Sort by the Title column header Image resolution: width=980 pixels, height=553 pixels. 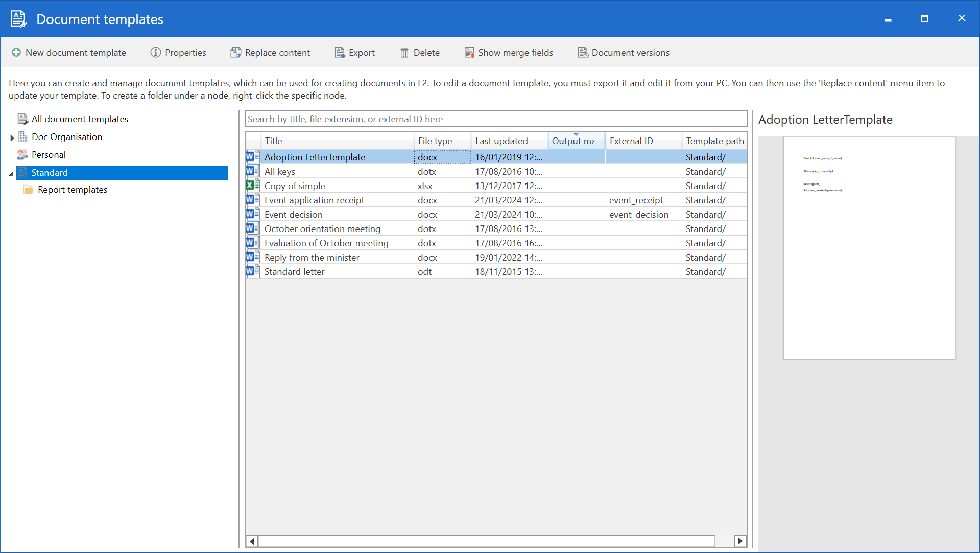pyautogui.click(x=337, y=141)
